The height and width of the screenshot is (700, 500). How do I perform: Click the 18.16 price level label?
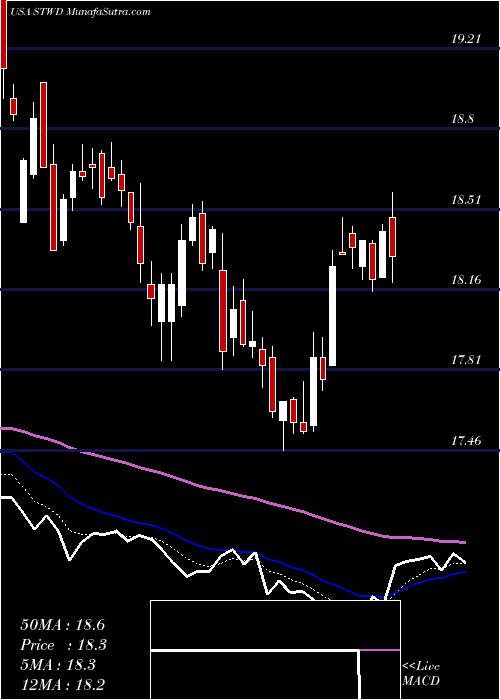tap(466, 280)
